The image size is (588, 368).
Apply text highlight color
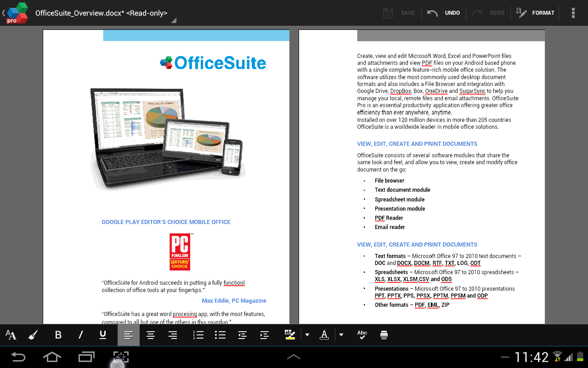click(x=290, y=335)
